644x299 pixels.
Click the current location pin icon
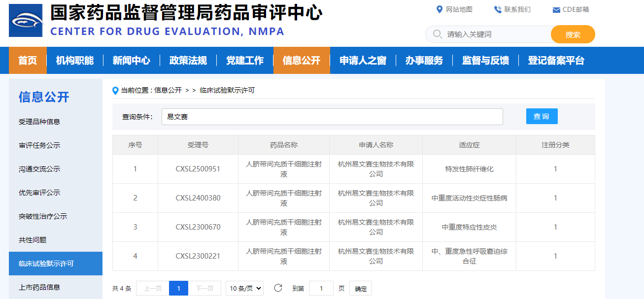116,90
